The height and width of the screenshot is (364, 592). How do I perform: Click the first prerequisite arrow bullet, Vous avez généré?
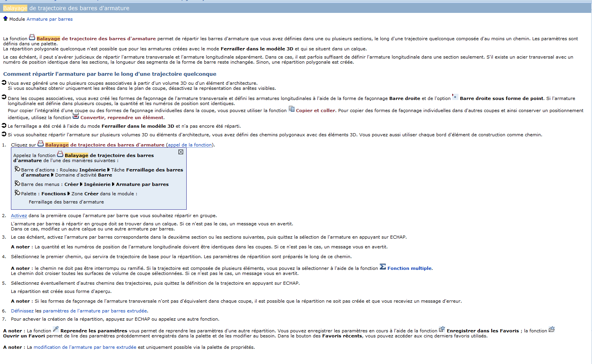point(4,82)
